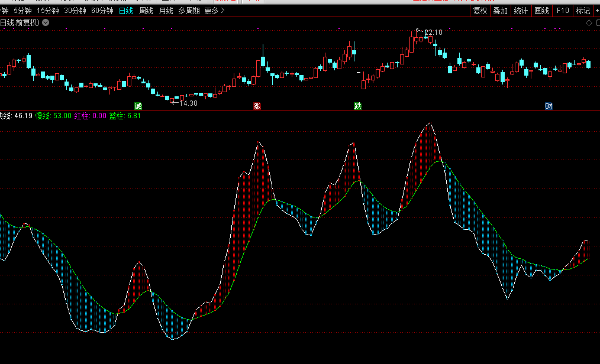Click the 慢线 indicator value label
This screenshot has height=364, width=600.
click(x=53, y=116)
